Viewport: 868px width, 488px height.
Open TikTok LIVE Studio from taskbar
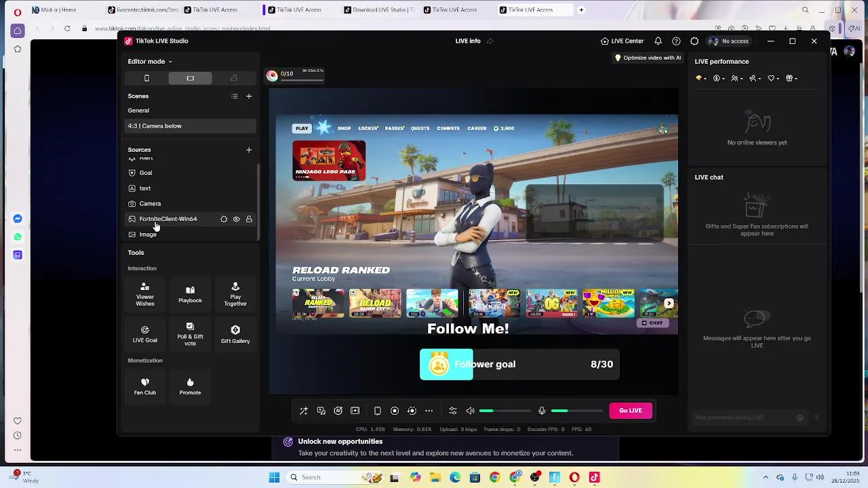pyautogui.click(x=595, y=478)
